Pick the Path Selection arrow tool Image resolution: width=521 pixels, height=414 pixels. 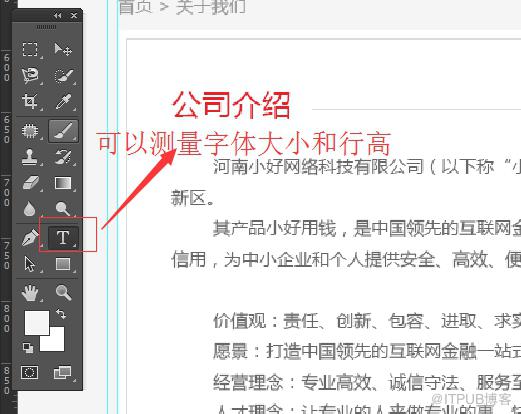pos(30,264)
